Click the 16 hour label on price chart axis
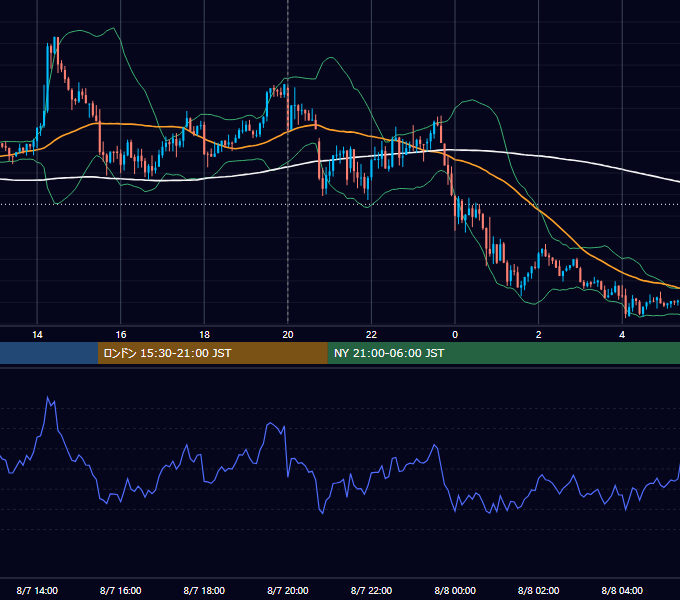The image size is (680, 600). click(x=121, y=335)
